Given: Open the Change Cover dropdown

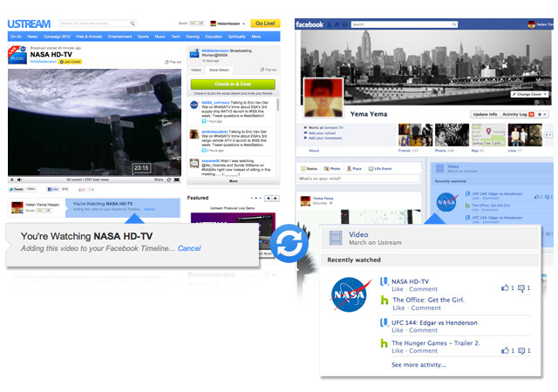Looking at the screenshot, I should 529,94.
